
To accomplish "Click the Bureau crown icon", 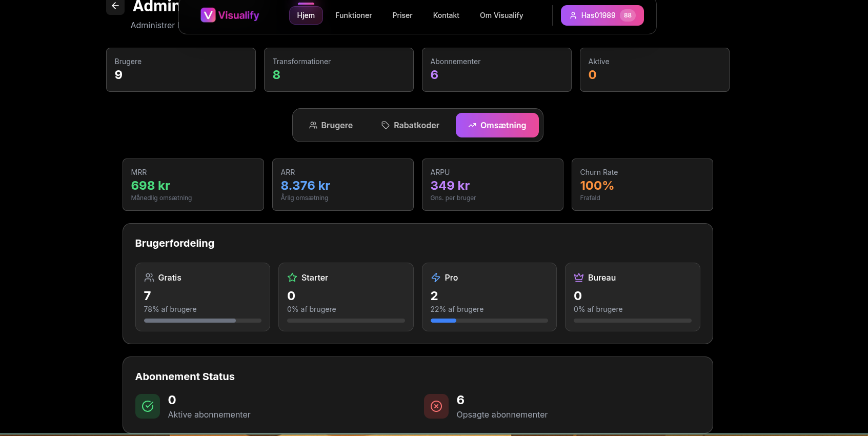I will [579, 278].
